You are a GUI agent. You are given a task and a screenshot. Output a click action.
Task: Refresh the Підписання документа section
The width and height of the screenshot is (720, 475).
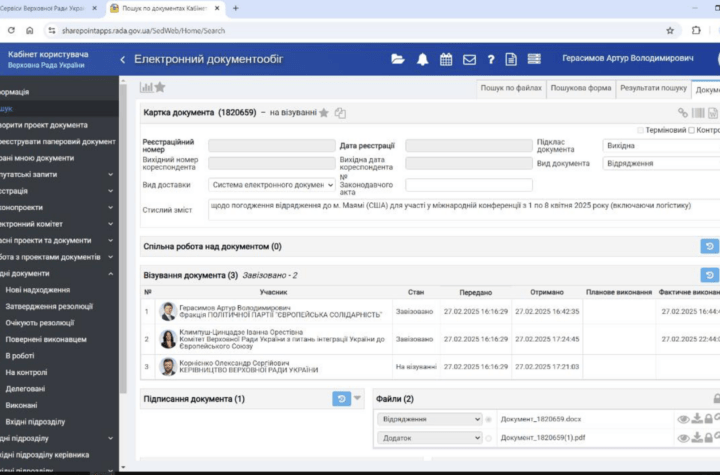(341, 399)
